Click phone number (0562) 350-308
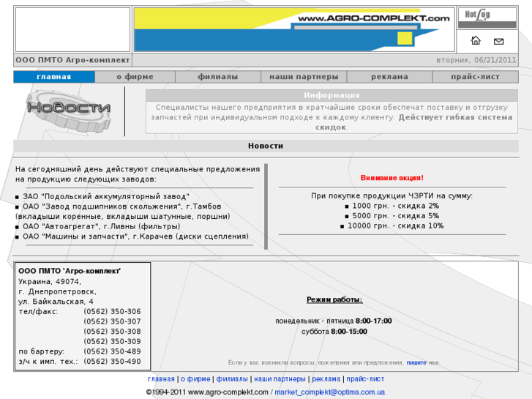Screen dimensions: 532x399 click(x=112, y=332)
